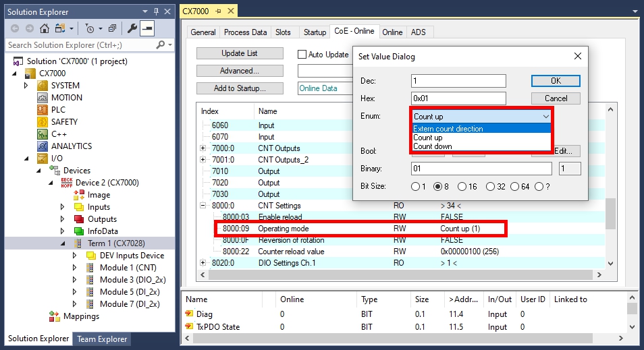Click the ANALYTICS node icon
The image size is (644, 350).
pos(43,146)
